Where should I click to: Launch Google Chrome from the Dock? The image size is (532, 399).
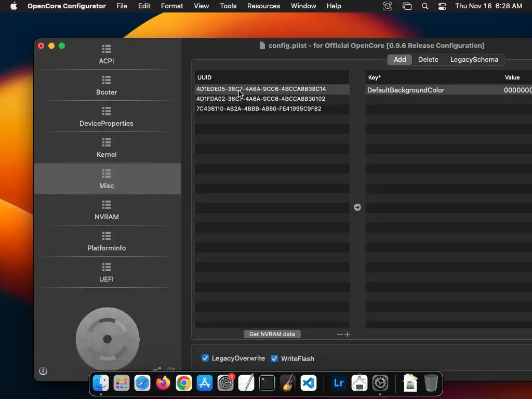click(x=184, y=383)
